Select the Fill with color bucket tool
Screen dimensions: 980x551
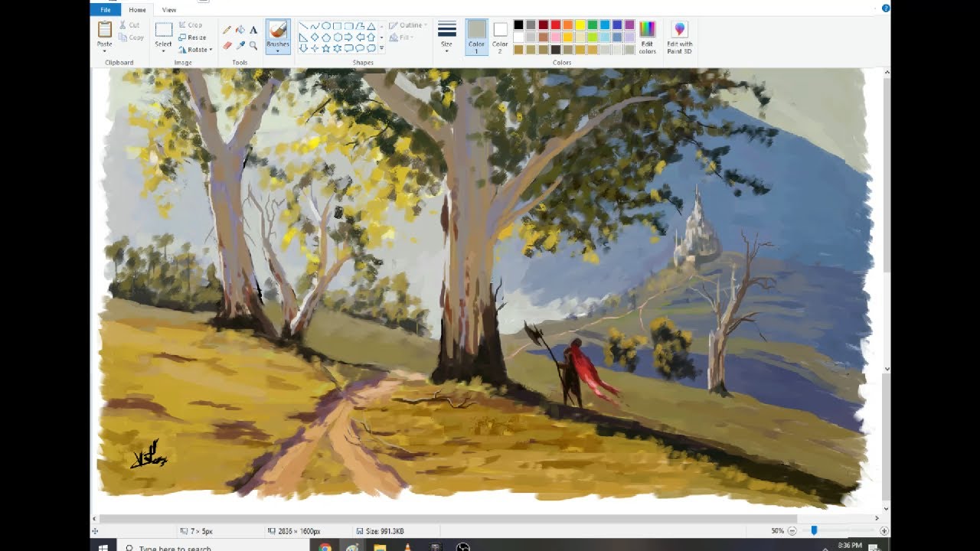(240, 29)
